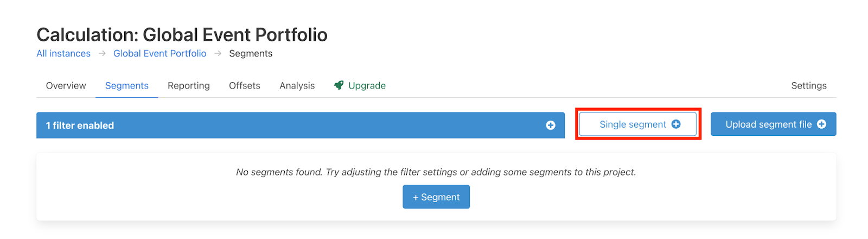868x239 pixels.
Task: Click the arrow before the Segments breadcrumb
Action: [x=218, y=53]
